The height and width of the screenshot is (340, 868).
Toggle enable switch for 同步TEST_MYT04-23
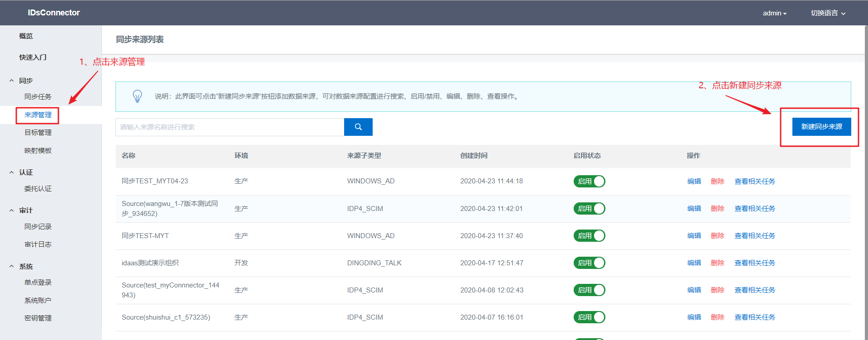(589, 182)
